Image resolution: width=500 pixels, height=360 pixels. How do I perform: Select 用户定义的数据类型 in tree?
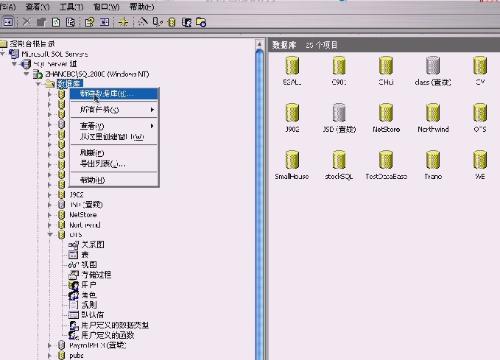(115, 325)
